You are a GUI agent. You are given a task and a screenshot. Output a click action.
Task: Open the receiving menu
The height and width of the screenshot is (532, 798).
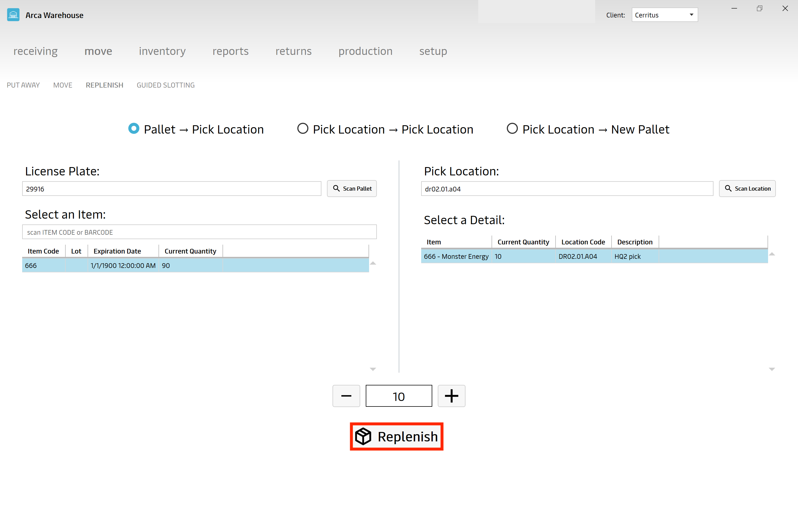36,51
